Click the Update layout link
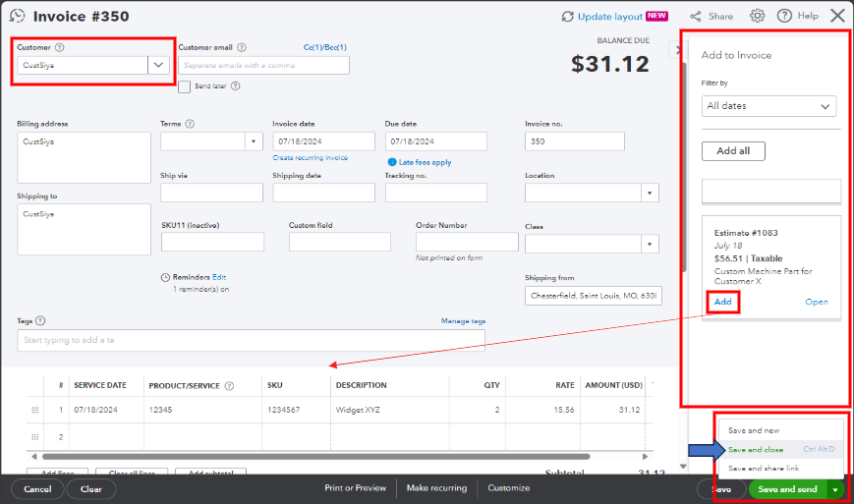Image resolution: width=854 pixels, height=504 pixels. point(610,17)
